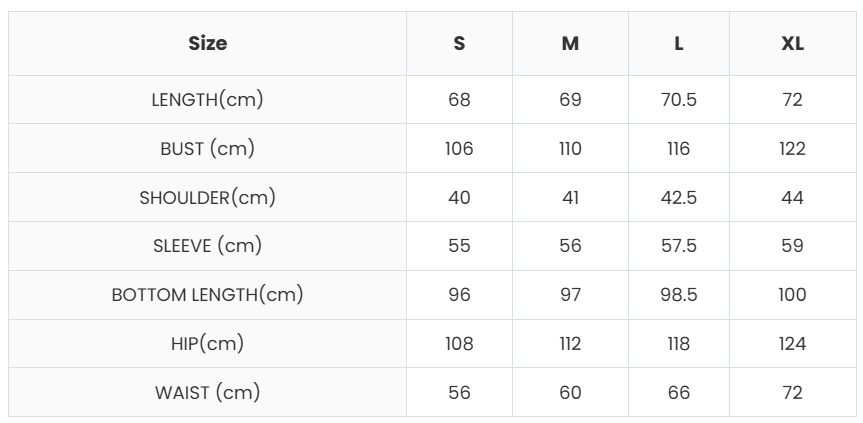
Task: Click the waist value 56 for S
Action: 459,393
